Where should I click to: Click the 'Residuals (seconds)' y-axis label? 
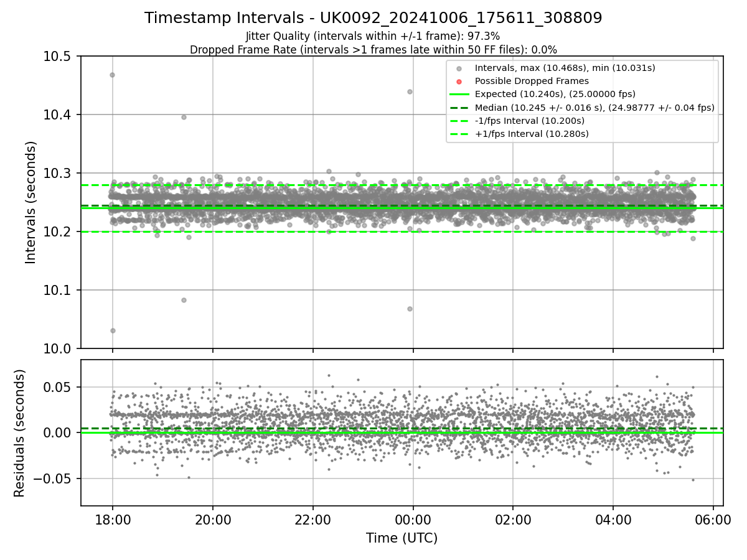click(x=19, y=433)
